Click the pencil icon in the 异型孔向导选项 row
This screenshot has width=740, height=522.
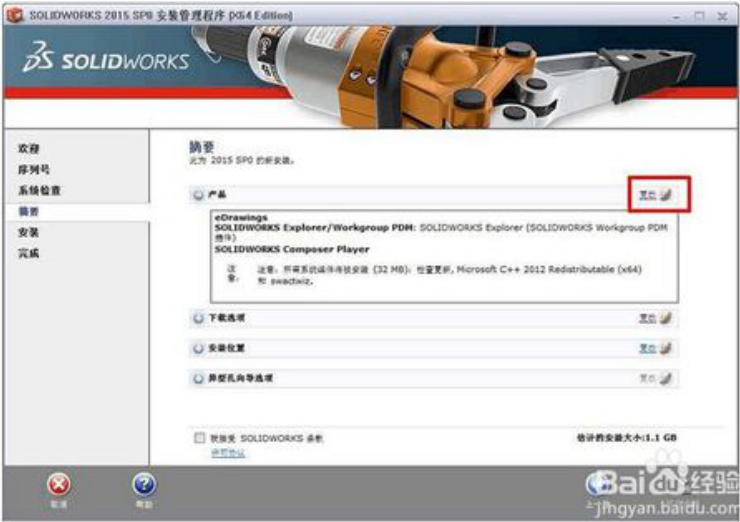(665, 378)
